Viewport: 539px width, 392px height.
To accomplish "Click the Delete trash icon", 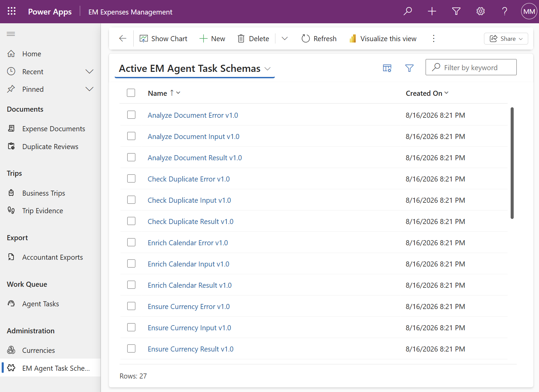I will [241, 38].
